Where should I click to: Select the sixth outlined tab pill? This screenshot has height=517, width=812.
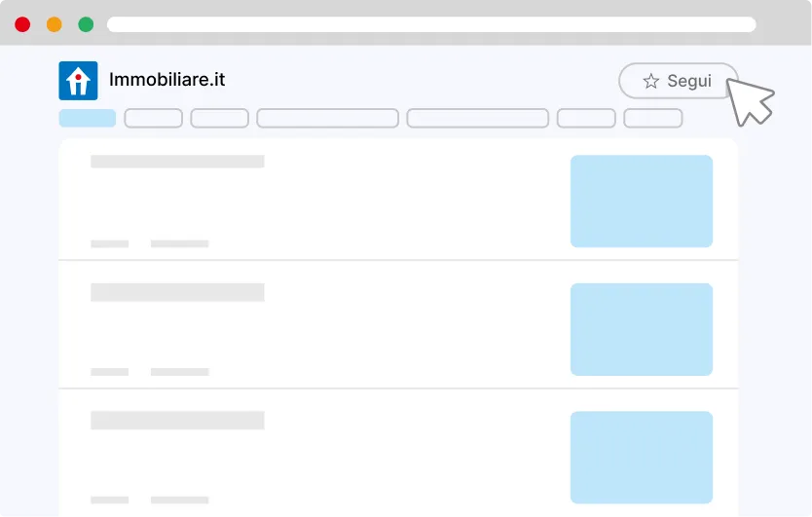[586, 118]
